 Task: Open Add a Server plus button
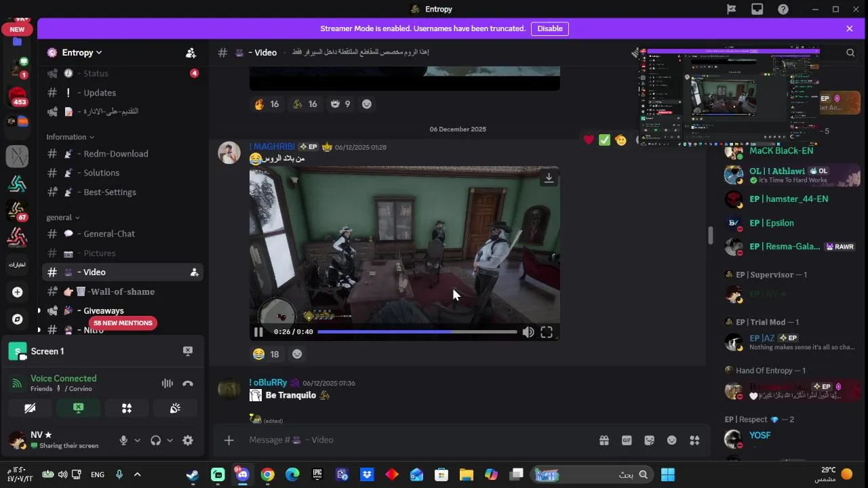pyautogui.click(x=18, y=292)
